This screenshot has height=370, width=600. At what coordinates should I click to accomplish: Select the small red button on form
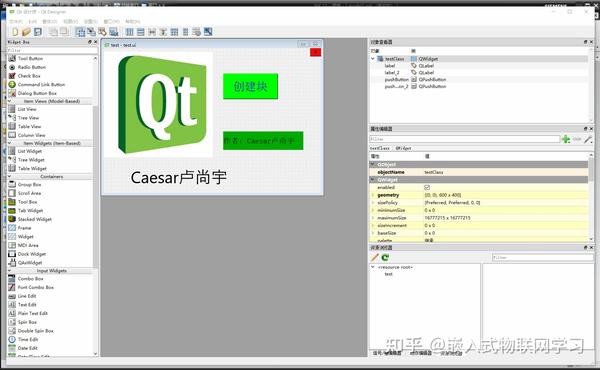(x=315, y=52)
